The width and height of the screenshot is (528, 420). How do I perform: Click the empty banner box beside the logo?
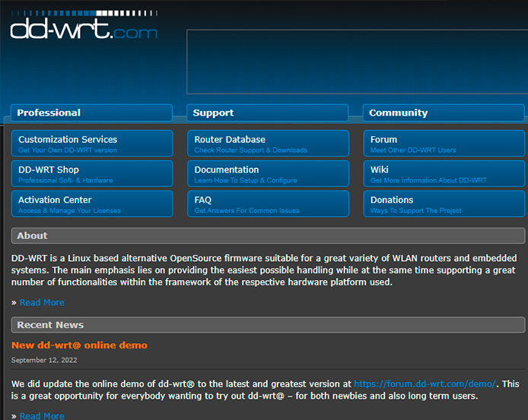358,62
